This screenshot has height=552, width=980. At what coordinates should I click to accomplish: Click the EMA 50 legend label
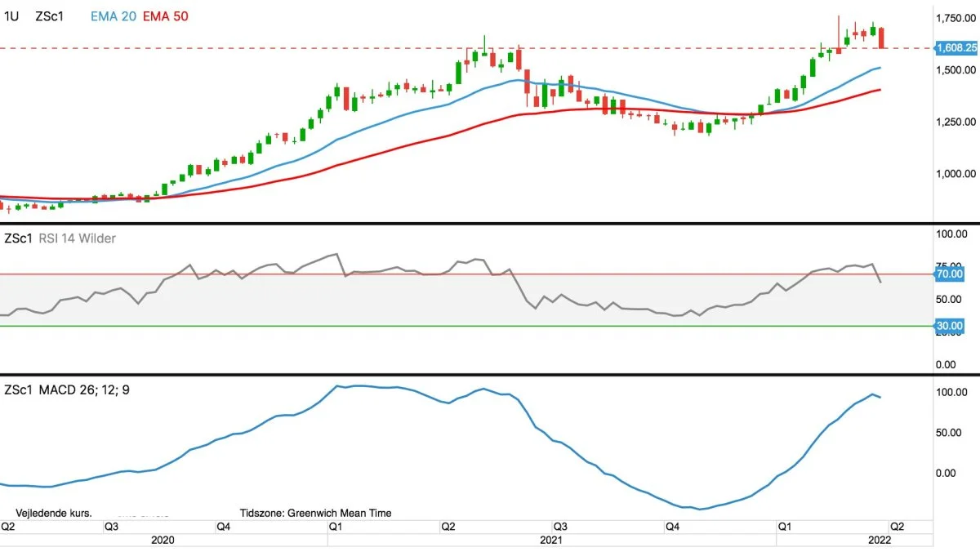[166, 16]
